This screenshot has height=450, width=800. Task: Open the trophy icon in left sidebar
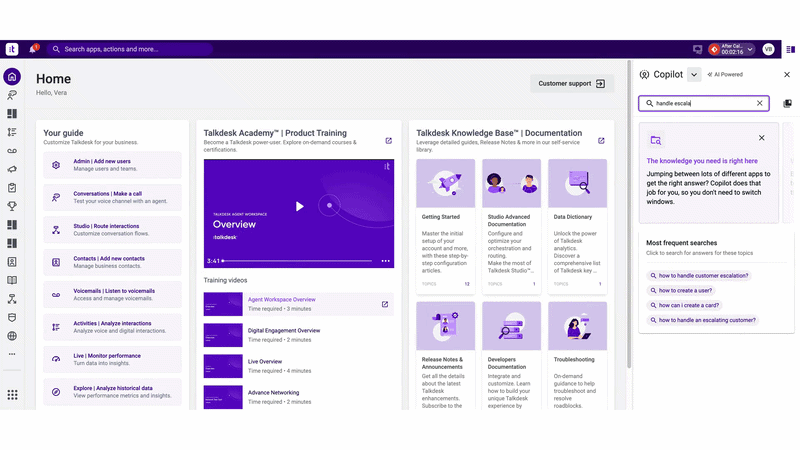pyautogui.click(x=12, y=206)
